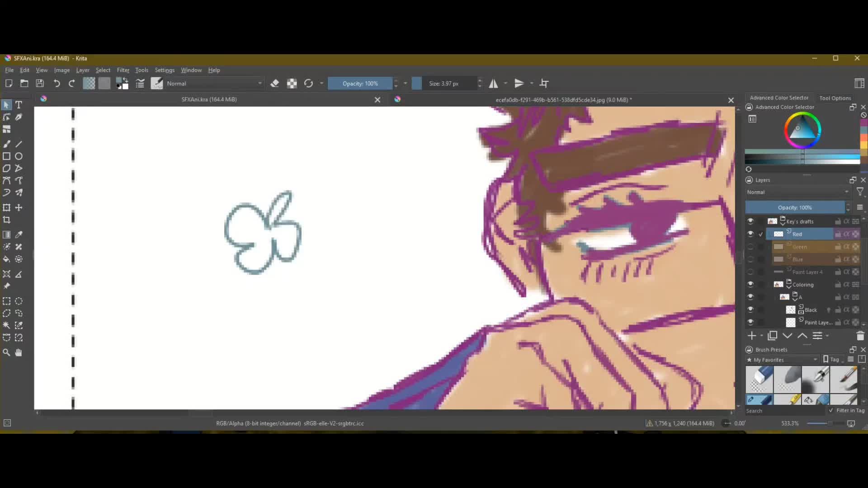Select the Text tool
The height and width of the screenshot is (488, 868).
point(19,105)
